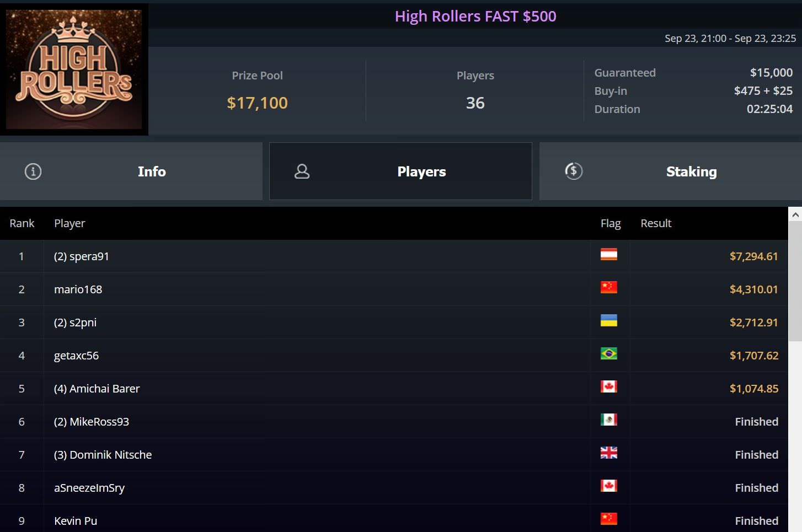
Task: Click the High Rollers FAST $500 title
Action: 475,17
